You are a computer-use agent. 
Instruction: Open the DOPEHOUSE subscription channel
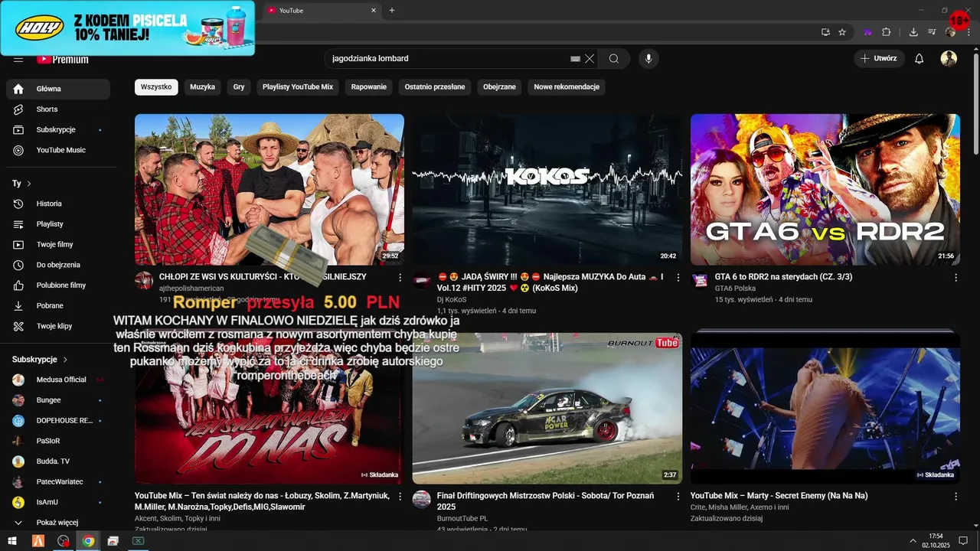58,420
